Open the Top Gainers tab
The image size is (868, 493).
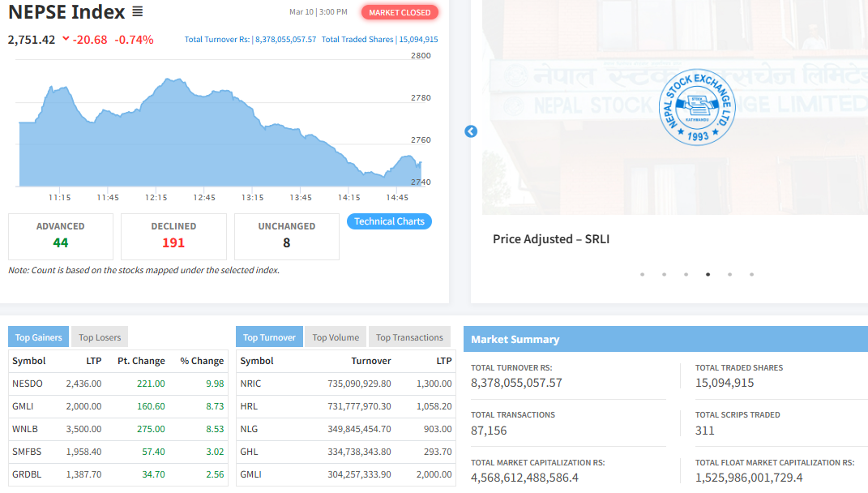[38, 337]
